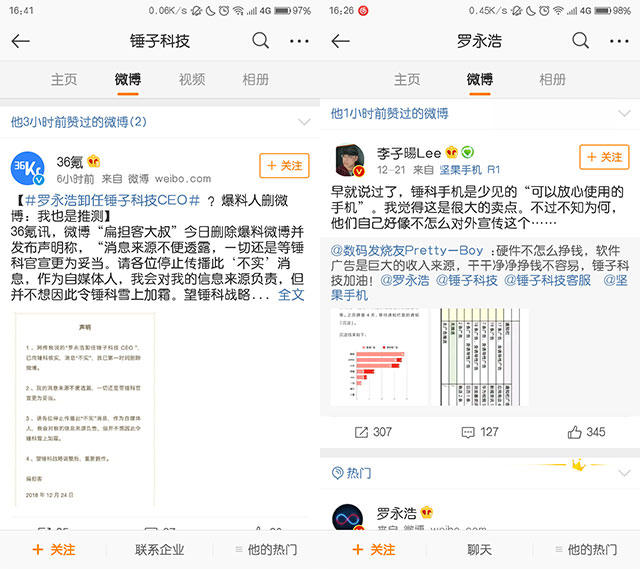
Task: Switch to 主页 tab on 锤子科技 page
Action: (x=64, y=79)
